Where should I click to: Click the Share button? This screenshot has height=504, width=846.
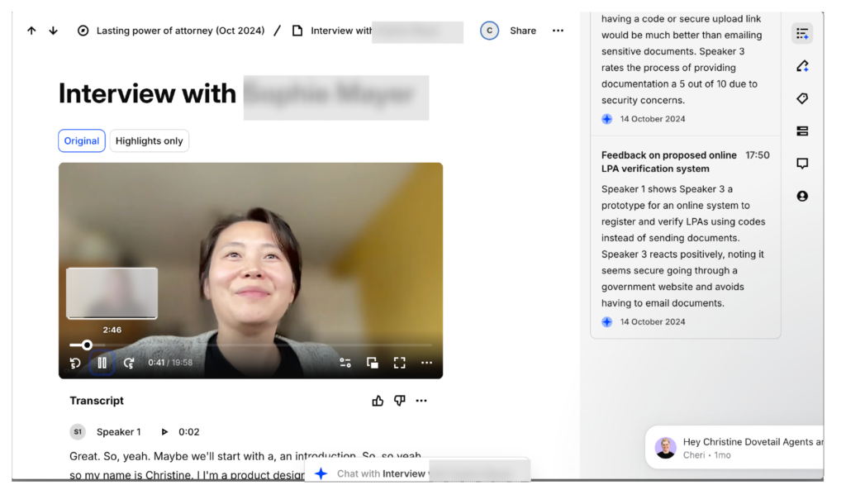tap(523, 31)
